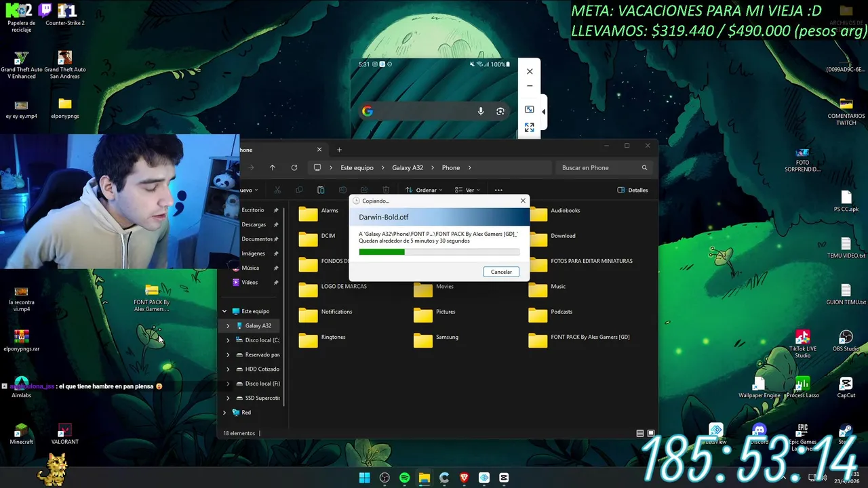Select the COMENTARIOS TWITCH desktop folder
The width and height of the screenshot is (868, 488).
point(846,112)
